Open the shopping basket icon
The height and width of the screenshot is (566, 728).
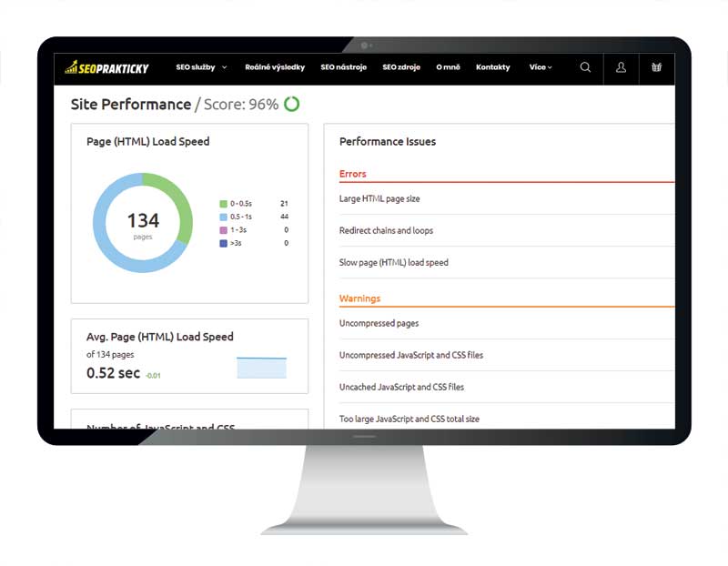tap(656, 67)
